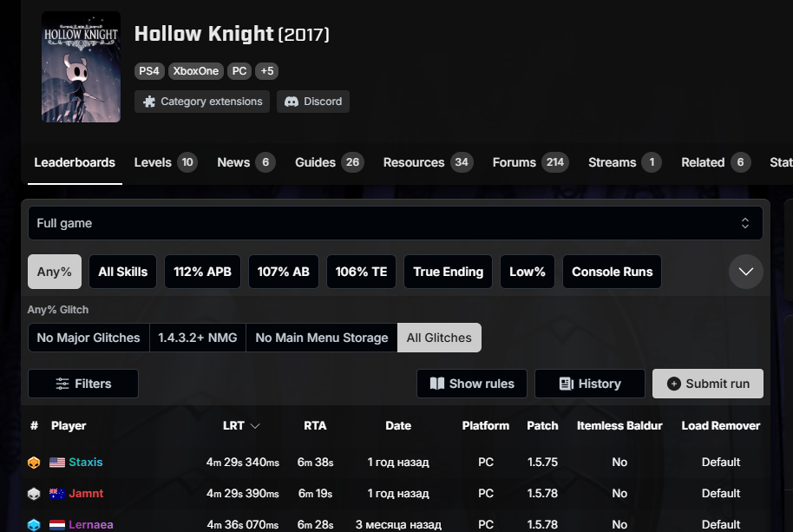Click the RTA column header
Screen dimensions: 793x532
point(315,426)
